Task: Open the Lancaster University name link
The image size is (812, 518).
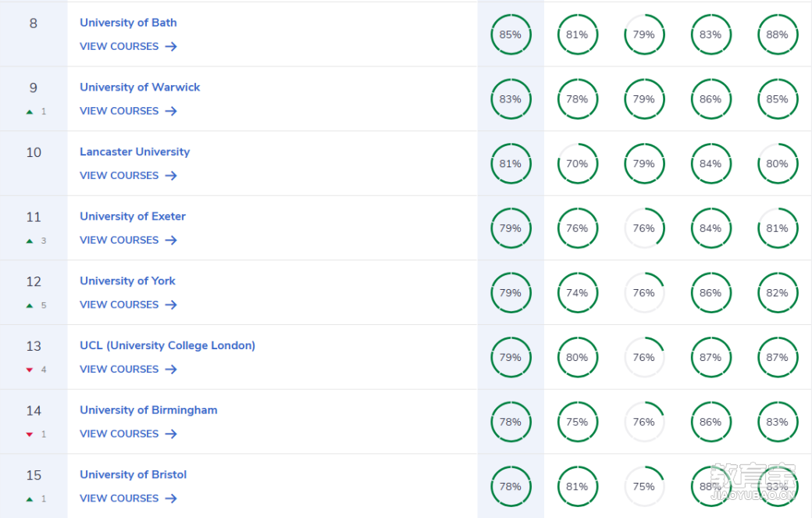Action: pyautogui.click(x=134, y=152)
